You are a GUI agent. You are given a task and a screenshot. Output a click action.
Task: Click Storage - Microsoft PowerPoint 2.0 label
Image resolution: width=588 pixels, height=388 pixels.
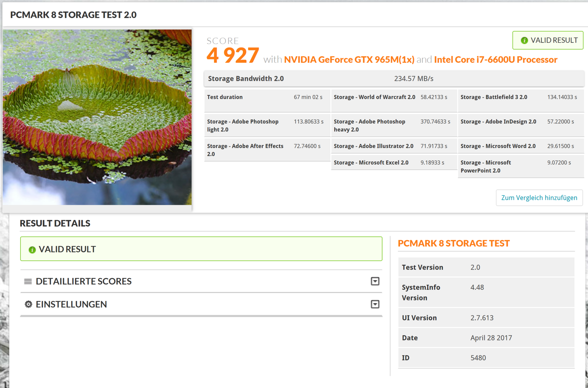(x=486, y=167)
